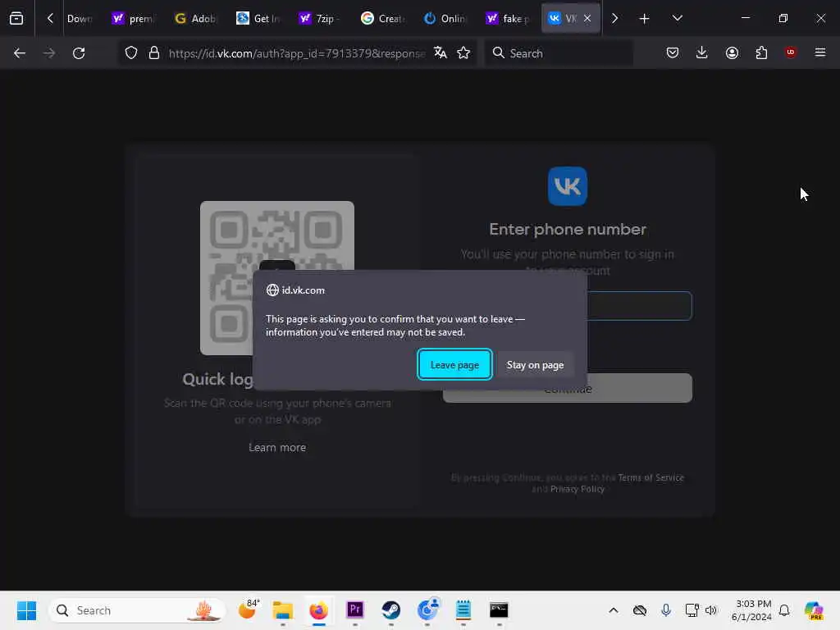Screen dimensions: 840x630
Task: Open a new tab with plus button
Action: tap(645, 18)
